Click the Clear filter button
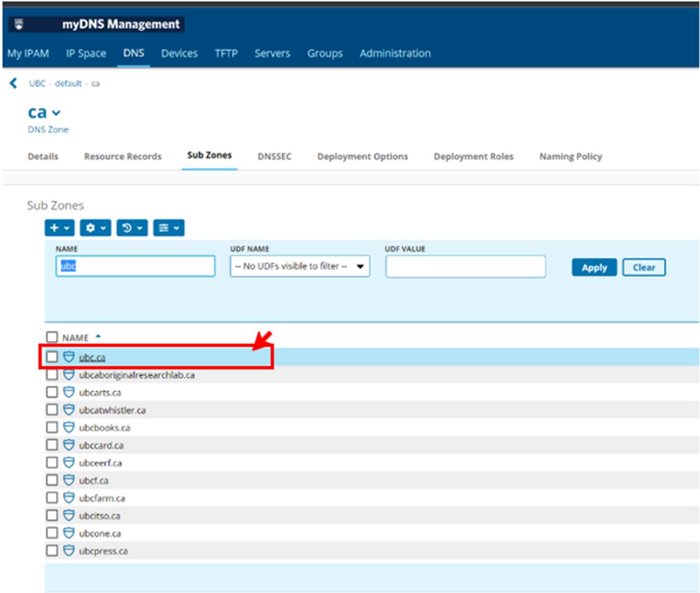 point(644,267)
